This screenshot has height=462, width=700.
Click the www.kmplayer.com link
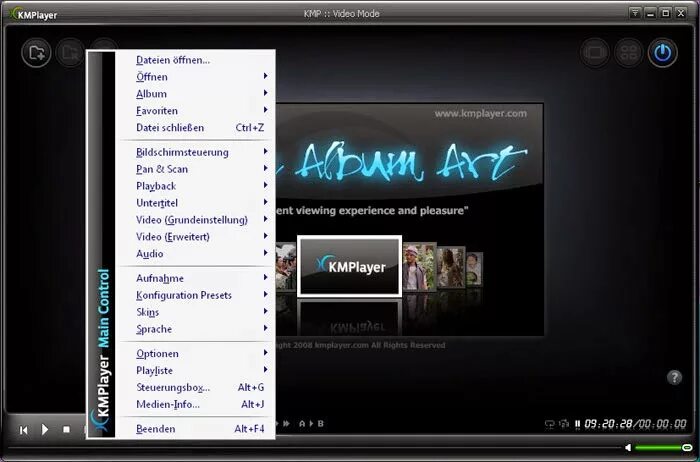pyautogui.click(x=480, y=113)
